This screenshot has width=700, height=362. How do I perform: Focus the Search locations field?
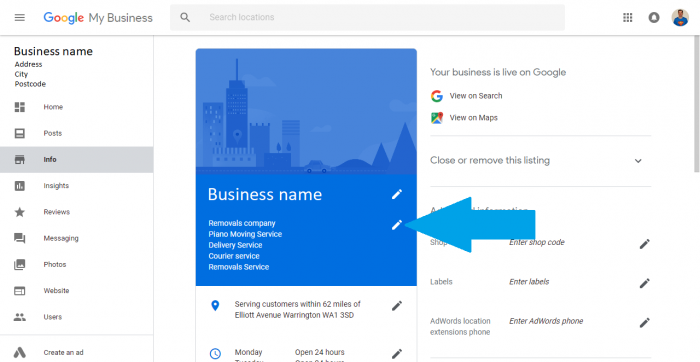(367, 17)
